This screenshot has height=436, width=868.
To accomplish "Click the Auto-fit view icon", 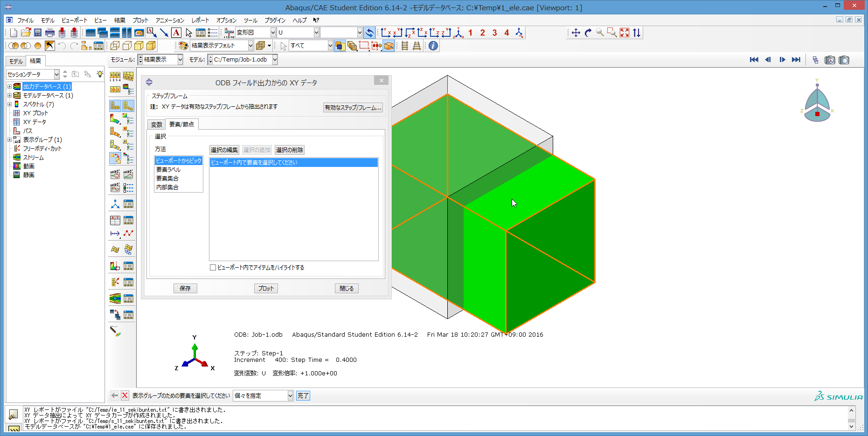I will pos(625,33).
